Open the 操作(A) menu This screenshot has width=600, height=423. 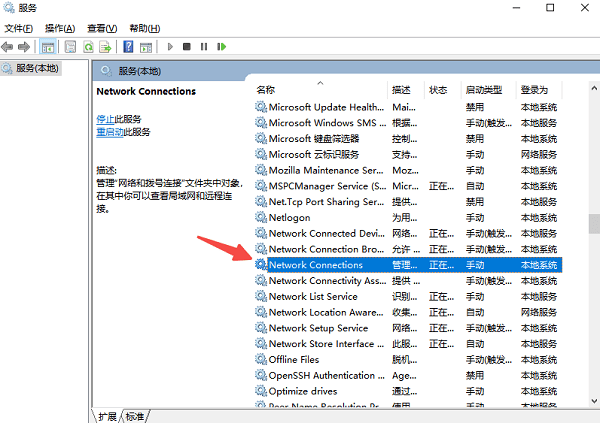[x=60, y=28]
